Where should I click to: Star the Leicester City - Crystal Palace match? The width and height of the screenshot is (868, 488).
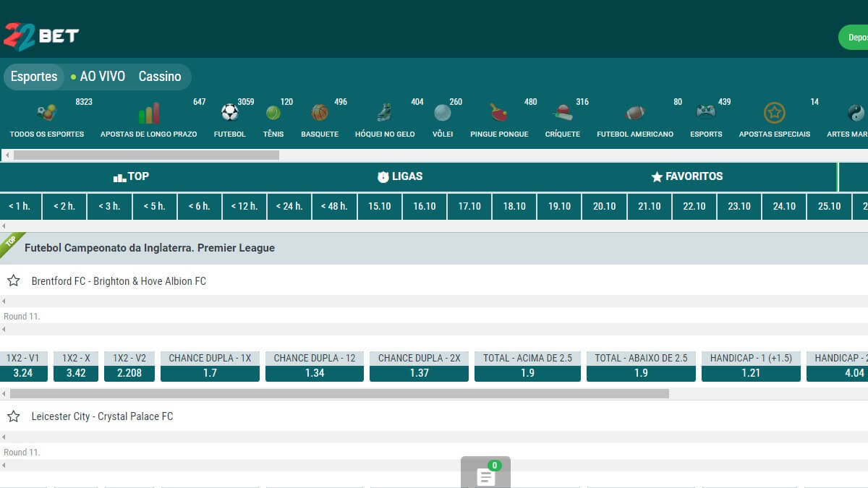pos(13,416)
